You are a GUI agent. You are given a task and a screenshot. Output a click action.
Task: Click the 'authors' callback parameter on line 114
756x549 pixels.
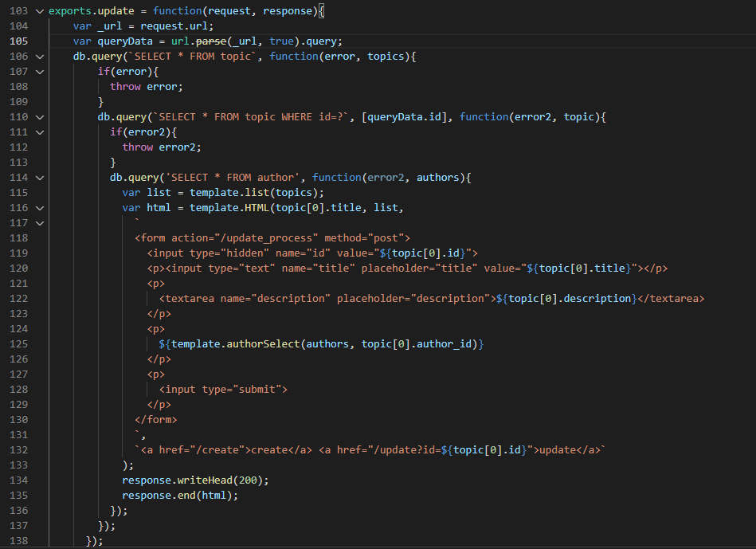(x=438, y=178)
